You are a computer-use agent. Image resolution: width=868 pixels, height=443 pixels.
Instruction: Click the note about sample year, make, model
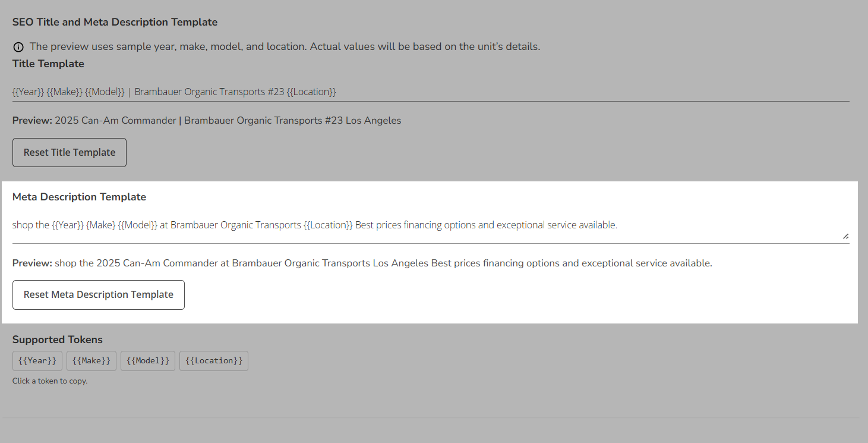285,46
